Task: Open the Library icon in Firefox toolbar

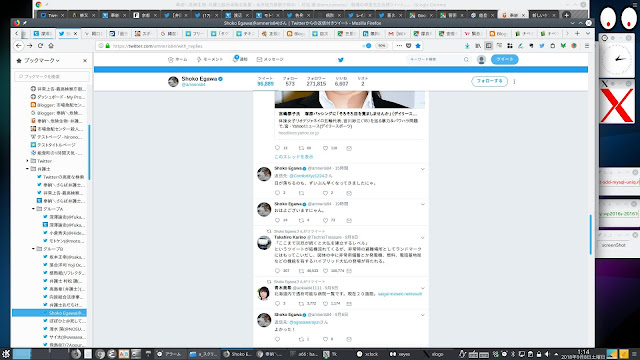Action: [x=478, y=46]
